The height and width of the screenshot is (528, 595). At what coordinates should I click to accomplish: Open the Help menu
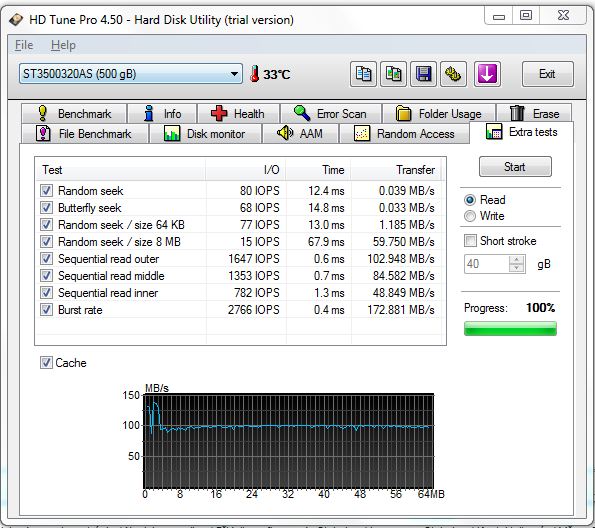(63, 45)
